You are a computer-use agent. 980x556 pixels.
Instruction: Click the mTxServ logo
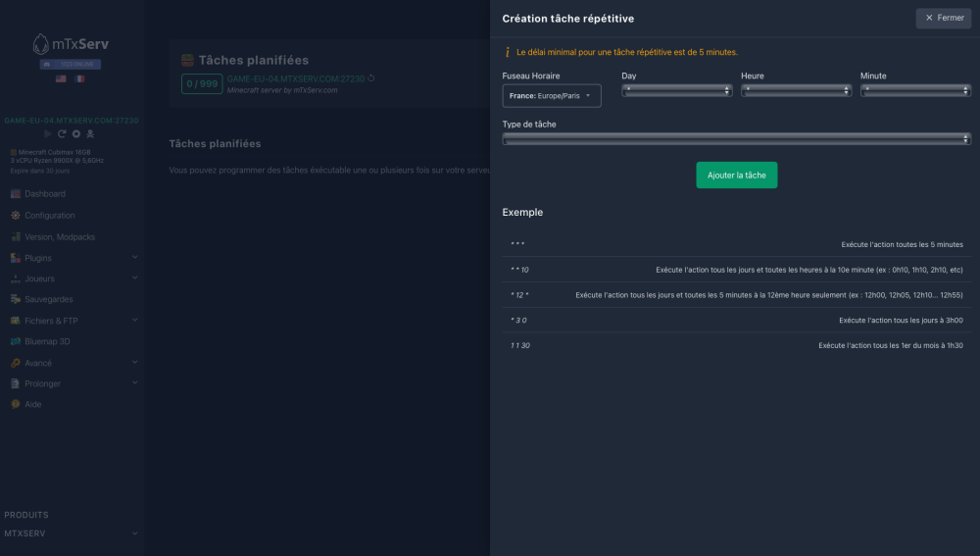click(72, 44)
